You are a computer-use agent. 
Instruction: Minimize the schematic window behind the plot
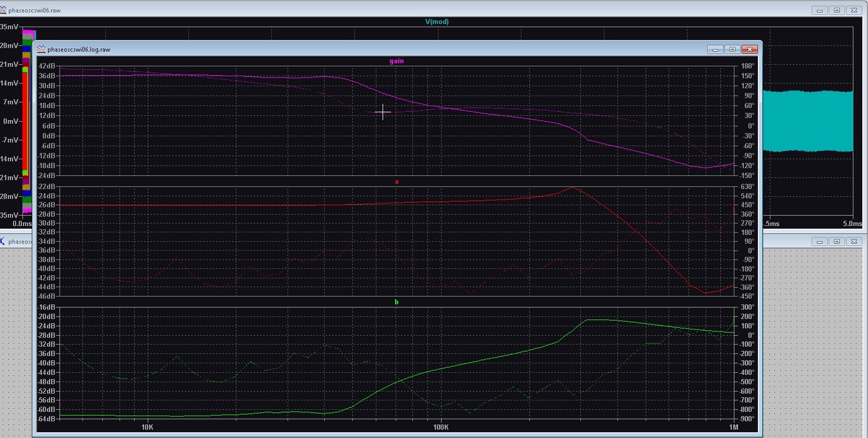[819, 241]
